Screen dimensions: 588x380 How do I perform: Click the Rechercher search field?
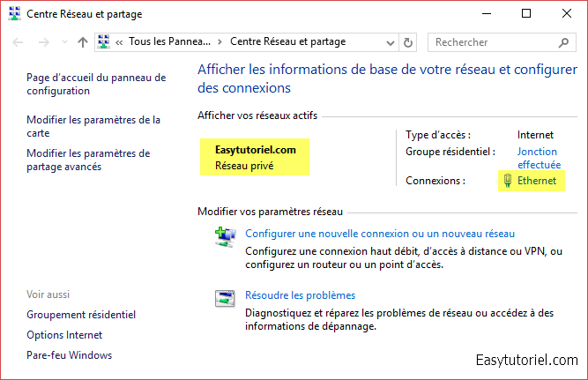pyautogui.click(x=502, y=42)
